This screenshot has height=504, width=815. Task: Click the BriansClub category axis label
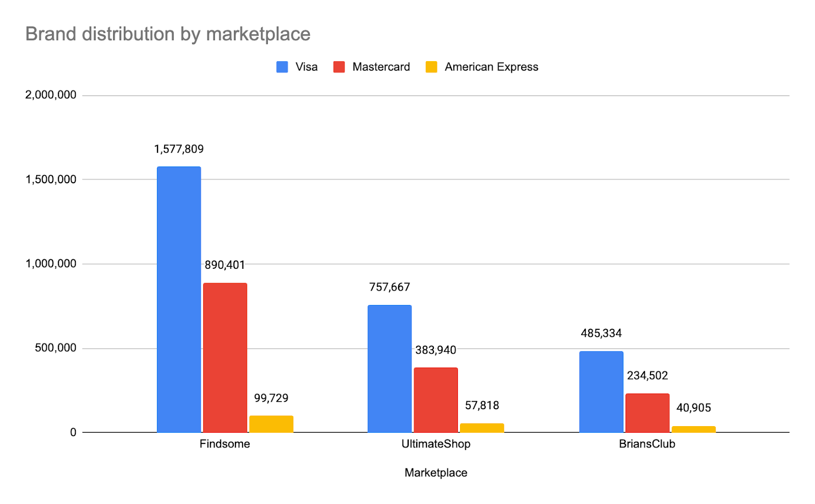pos(647,444)
